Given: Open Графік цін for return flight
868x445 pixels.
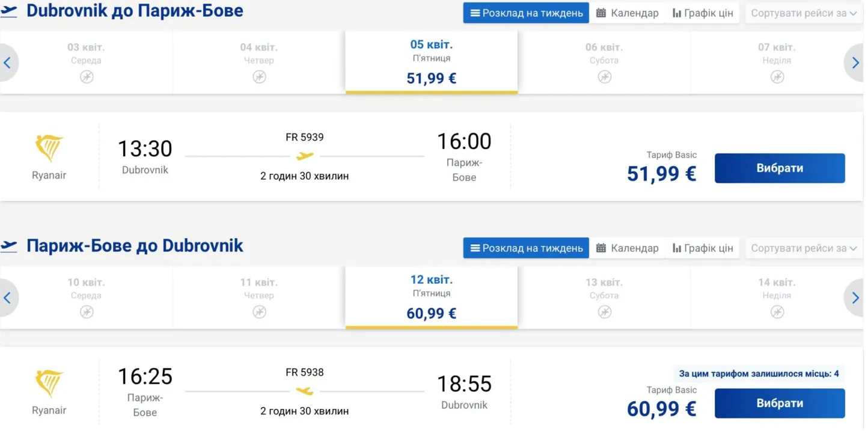Looking at the screenshot, I should pos(702,248).
